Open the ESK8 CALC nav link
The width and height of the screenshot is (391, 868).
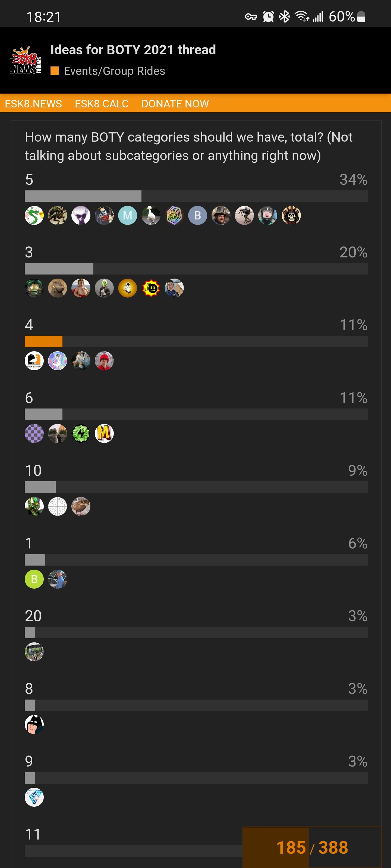[102, 103]
